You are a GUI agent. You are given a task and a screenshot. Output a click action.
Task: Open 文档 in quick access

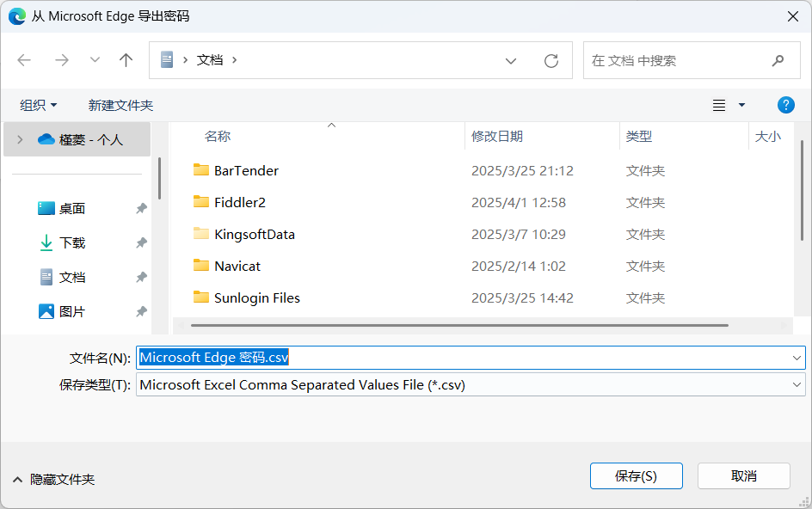(72, 278)
